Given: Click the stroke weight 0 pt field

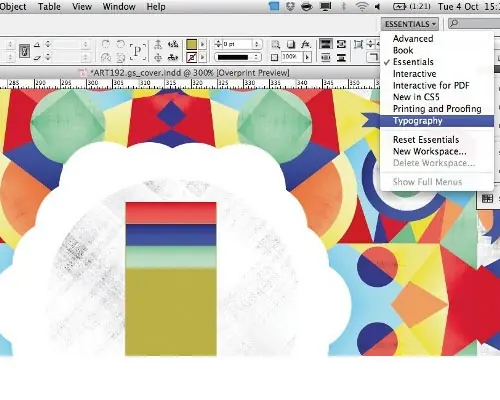Looking at the screenshot, I should click(x=237, y=44).
